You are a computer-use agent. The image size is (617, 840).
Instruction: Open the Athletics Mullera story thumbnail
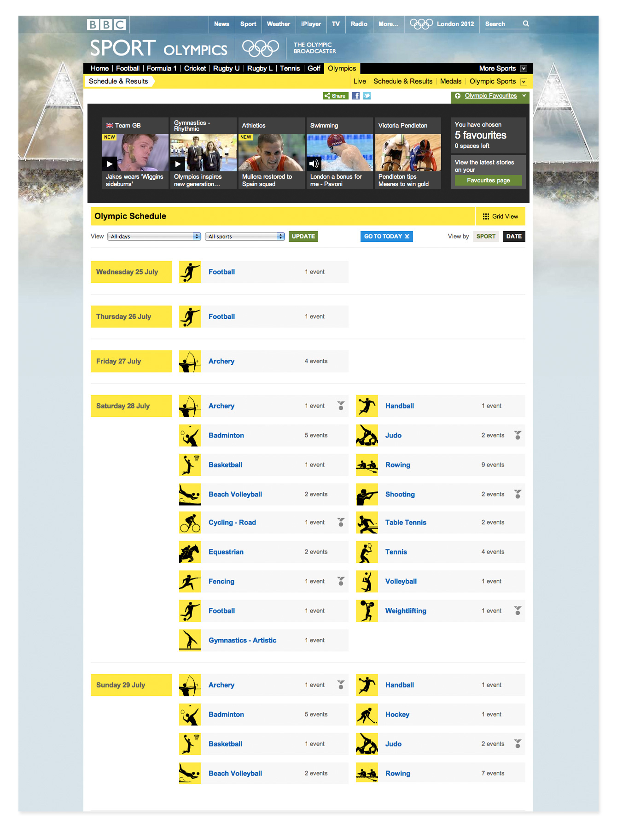pos(272,152)
